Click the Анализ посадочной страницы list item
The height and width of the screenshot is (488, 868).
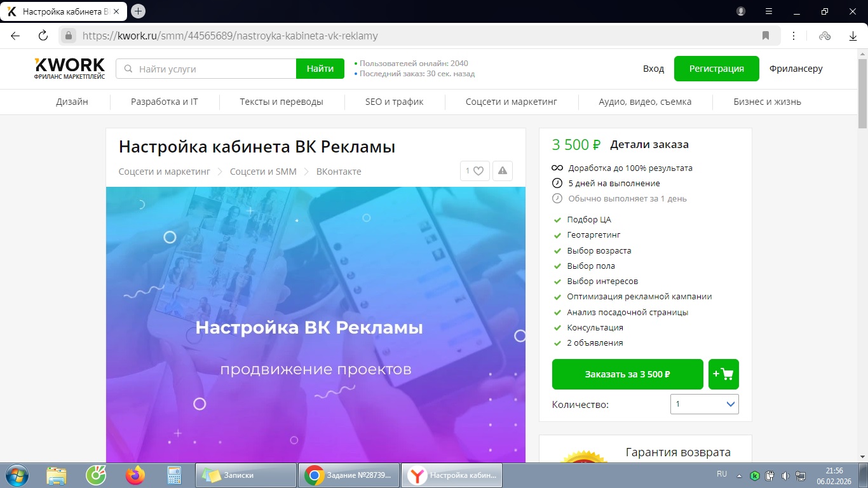click(628, 313)
